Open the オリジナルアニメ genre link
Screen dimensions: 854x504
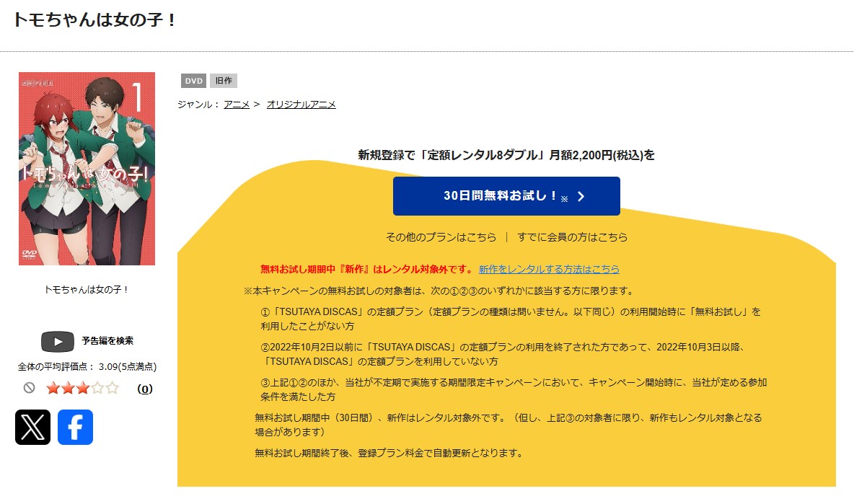pyautogui.click(x=301, y=105)
